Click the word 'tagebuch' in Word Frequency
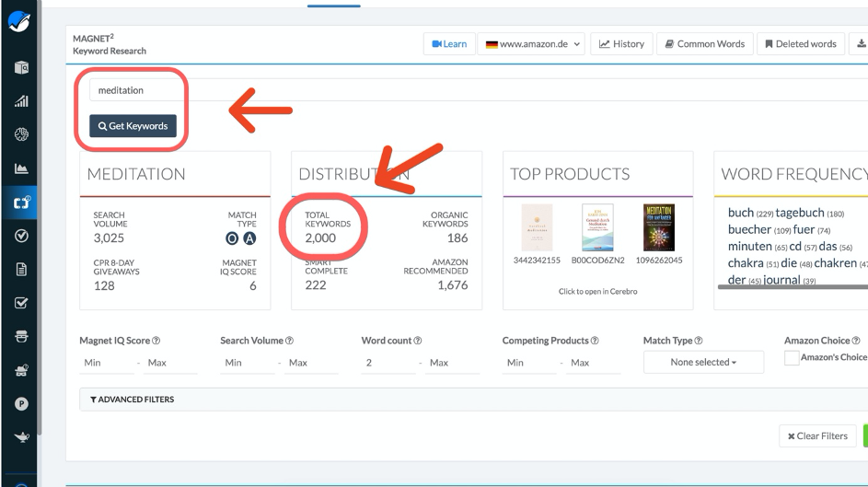Image resolution: width=868 pixels, height=487 pixels. (800, 213)
